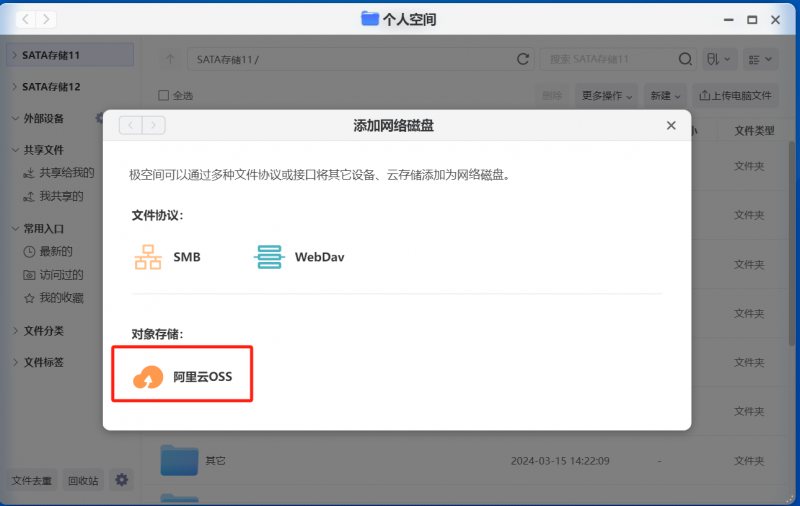Expand the 文件标签 section
This screenshot has height=506, width=800.
[15, 362]
